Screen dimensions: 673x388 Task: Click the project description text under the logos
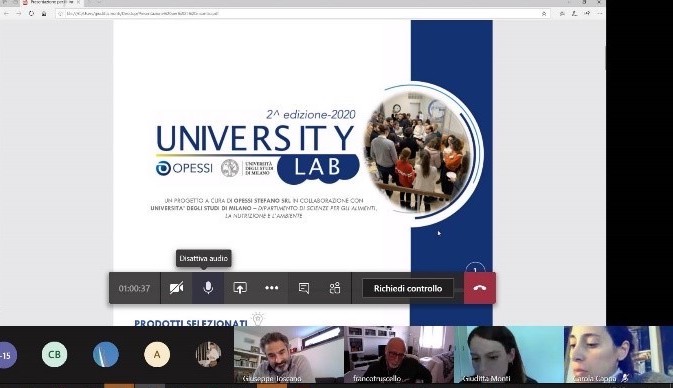click(264, 208)
